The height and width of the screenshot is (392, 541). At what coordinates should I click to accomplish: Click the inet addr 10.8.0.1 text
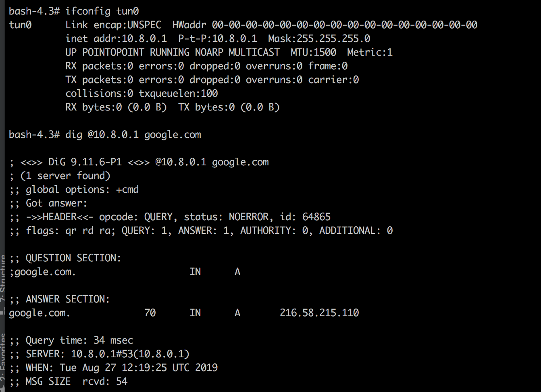pyautogui.click(x=116, y=39)
